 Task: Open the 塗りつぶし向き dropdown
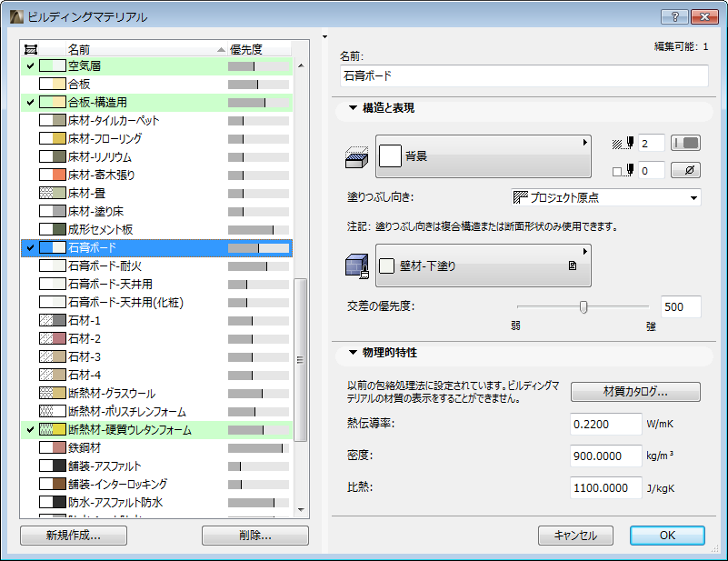pyautogui.click(x=605, y=197)
